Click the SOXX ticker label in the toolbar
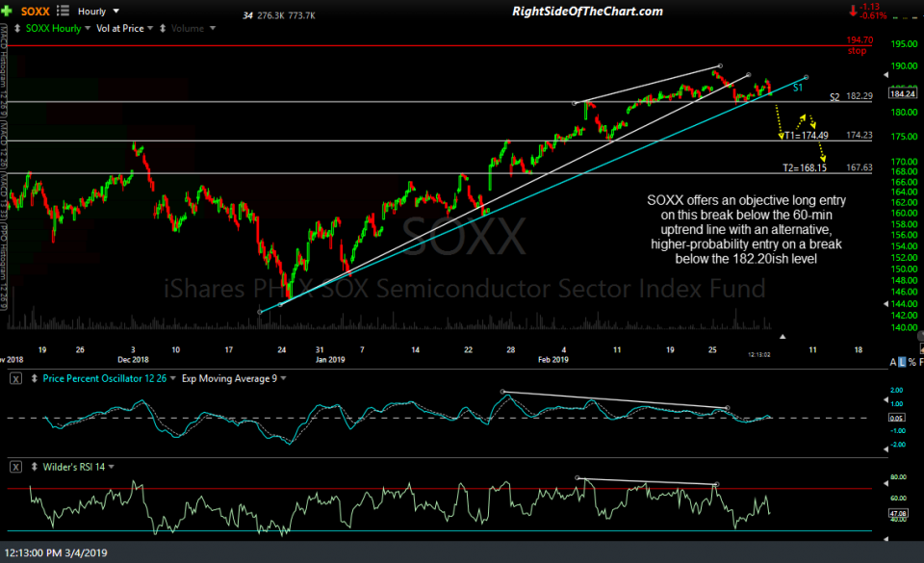Viewport: 924px width, 563px height. click(x=34, y=11)
